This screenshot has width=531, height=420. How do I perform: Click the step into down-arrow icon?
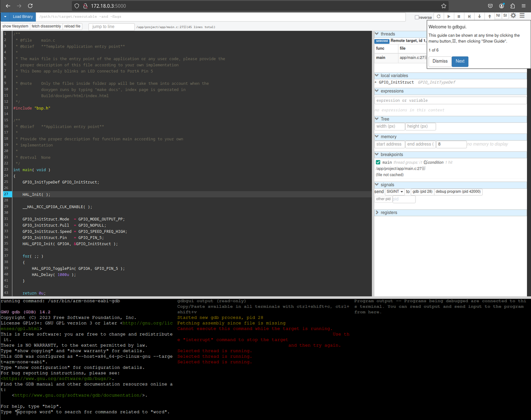coord(479,17)
